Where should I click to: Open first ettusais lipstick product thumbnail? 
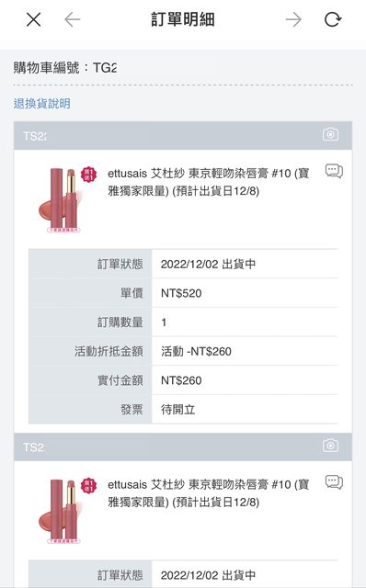click(63, 199)
